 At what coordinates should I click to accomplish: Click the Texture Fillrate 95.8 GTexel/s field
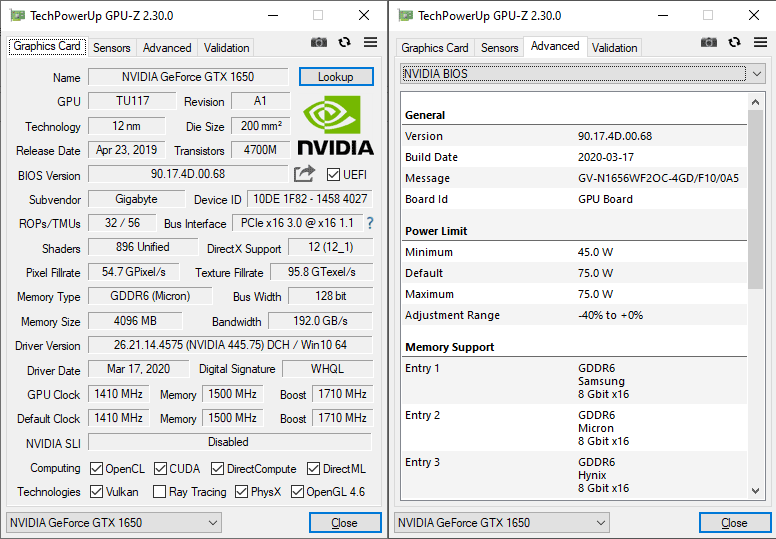click(x=322, y=272)
